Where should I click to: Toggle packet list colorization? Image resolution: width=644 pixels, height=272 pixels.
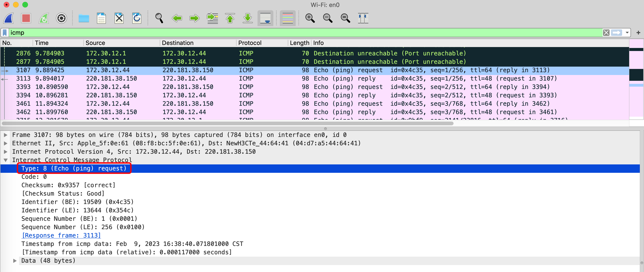click(x=288, y=18)
